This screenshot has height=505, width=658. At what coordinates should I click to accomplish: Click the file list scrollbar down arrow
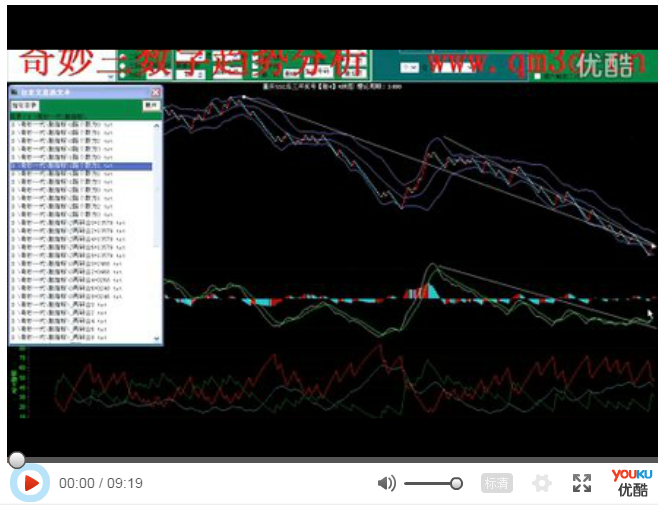point(157,340)
